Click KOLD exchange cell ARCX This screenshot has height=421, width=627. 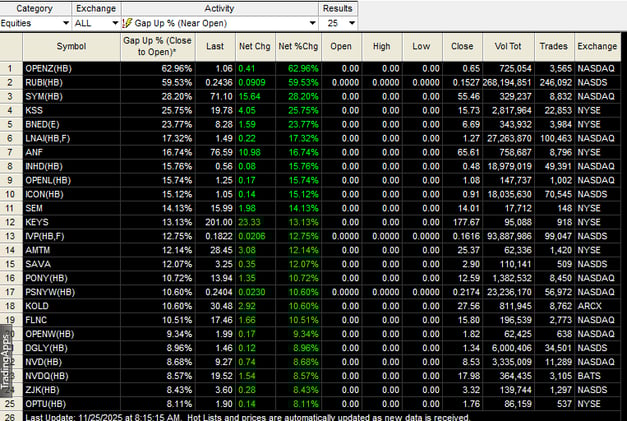(589, 306)
